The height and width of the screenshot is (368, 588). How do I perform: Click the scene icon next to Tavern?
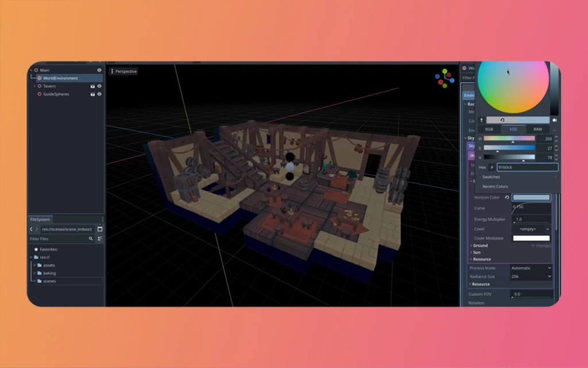tap(92, 86)
